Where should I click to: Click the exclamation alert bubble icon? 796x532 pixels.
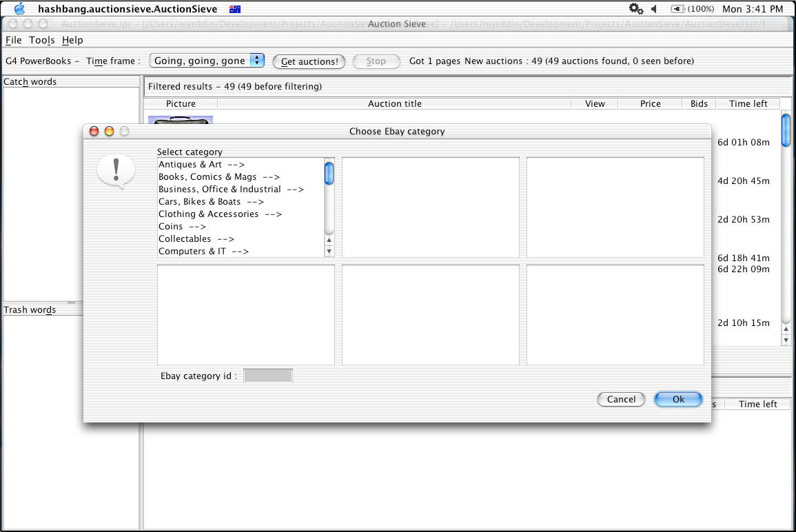click(x=116, y=171)
